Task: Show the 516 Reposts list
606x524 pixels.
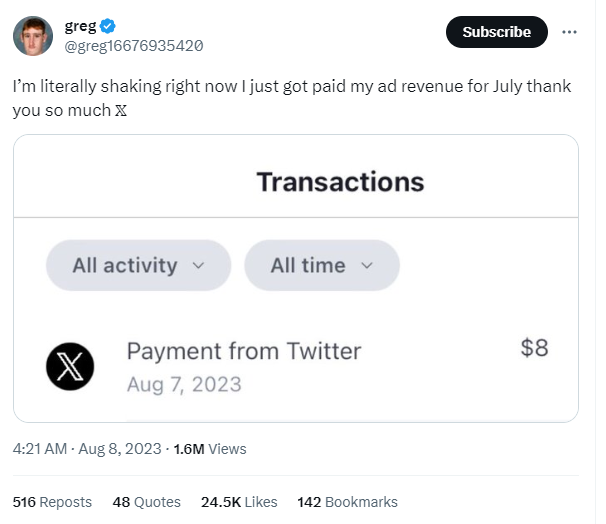Action: pyautogui.click(x=52, y=502)
